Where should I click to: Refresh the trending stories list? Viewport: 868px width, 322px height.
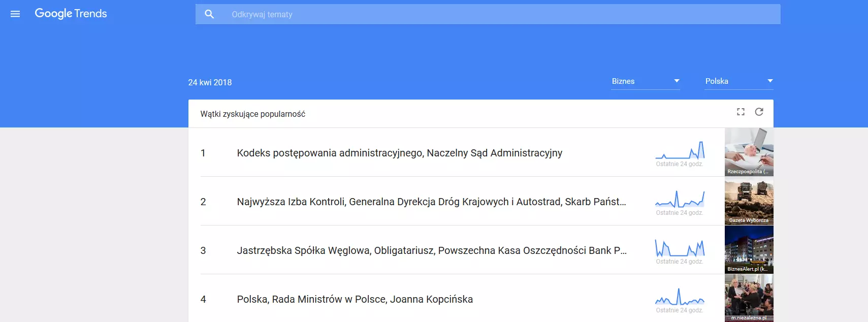click(759, 112)
